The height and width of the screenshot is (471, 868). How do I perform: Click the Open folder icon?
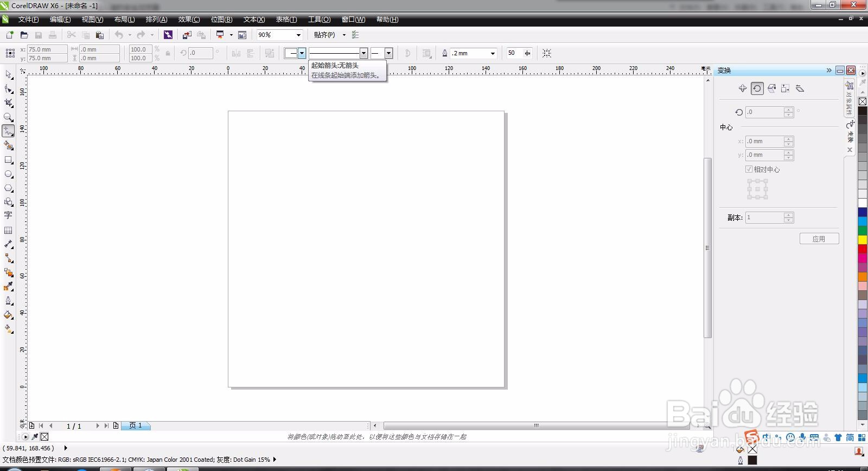24,35
